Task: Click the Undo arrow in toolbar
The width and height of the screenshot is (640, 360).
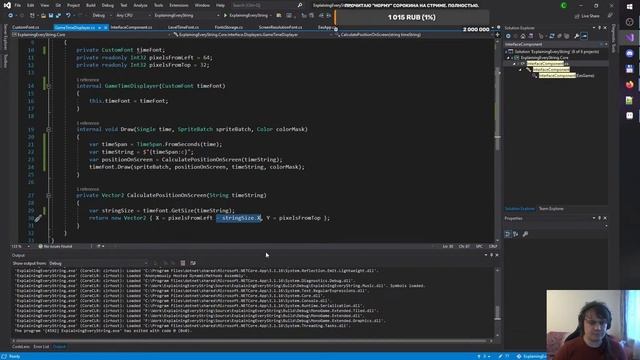Action: 68,16
